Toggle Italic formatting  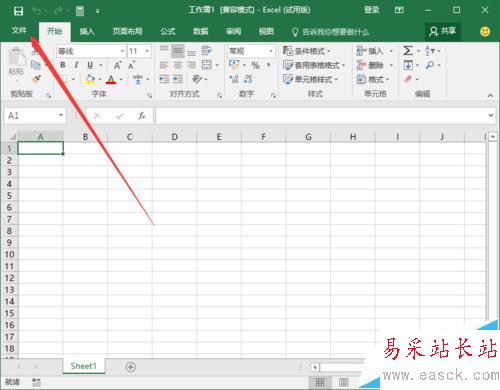[x=76, y=65]
